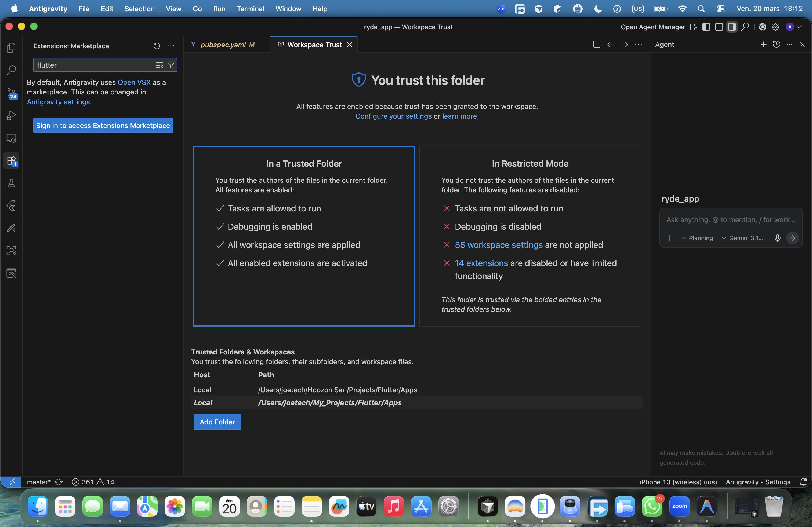The image size is (812, 527).
Task: Click the flutter extensions search field
Action: (x=94, y=65)
